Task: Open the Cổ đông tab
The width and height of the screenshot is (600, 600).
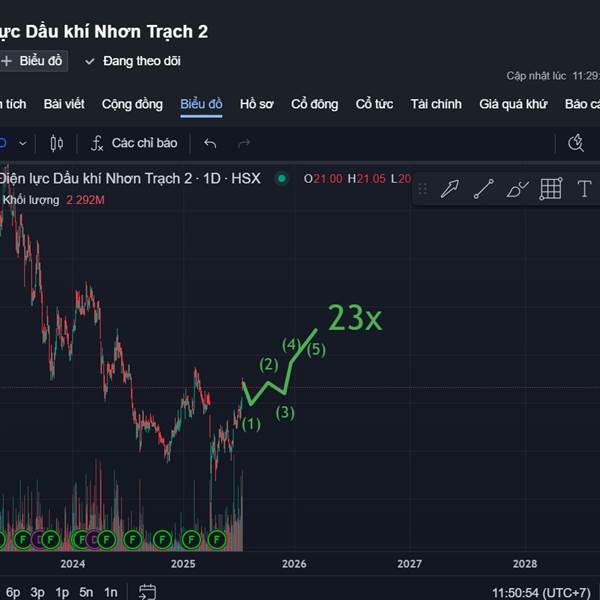Action: tap(315, 104)
